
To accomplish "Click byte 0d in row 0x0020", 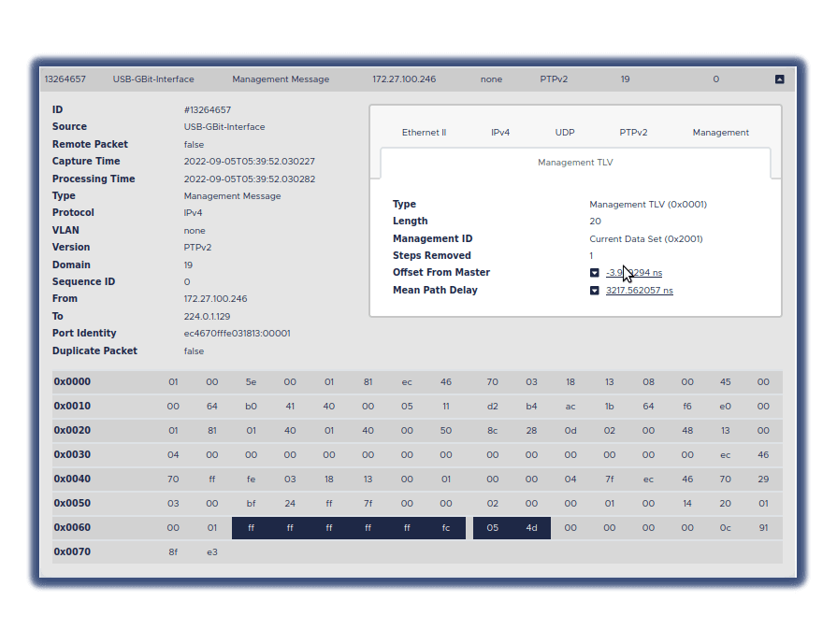I will coord(570,431).
